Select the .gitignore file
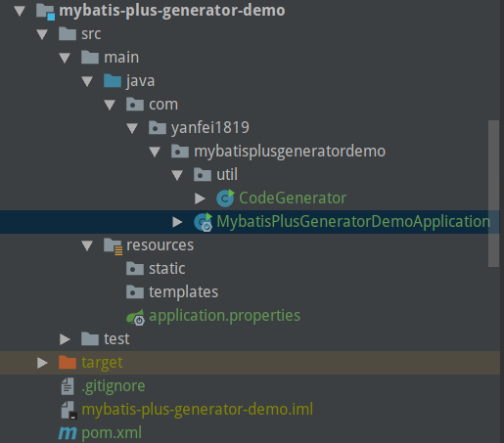 114,386
